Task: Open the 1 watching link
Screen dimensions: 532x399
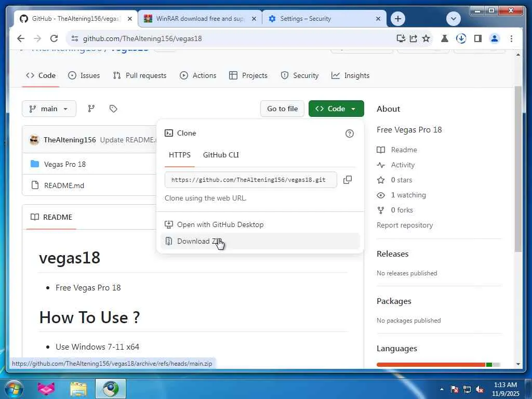Action: [x=408, y=195]
